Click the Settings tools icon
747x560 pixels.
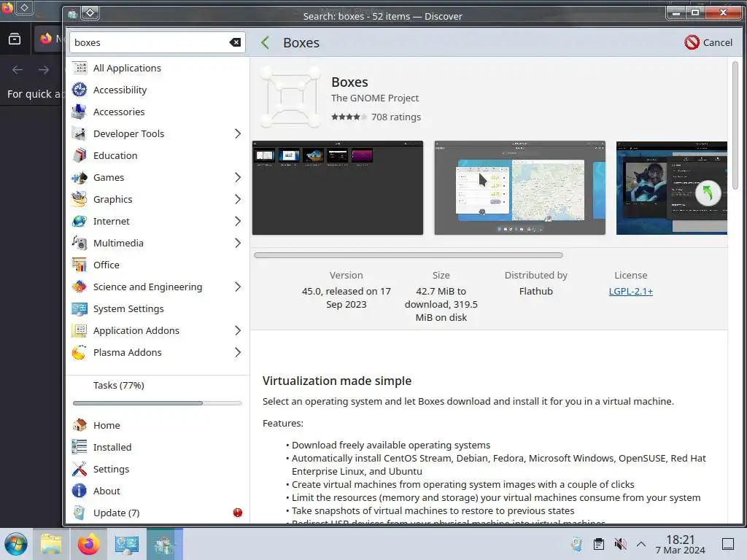tap(79, 469)
